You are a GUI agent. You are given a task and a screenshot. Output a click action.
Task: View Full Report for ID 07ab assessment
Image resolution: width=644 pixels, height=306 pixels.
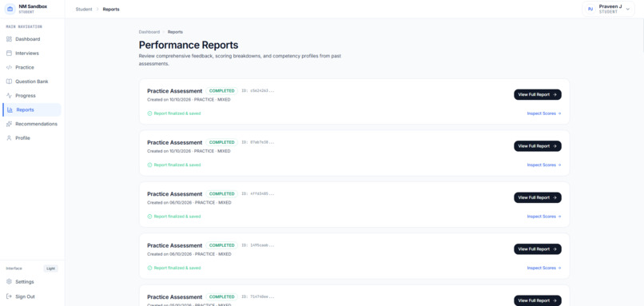537,146
